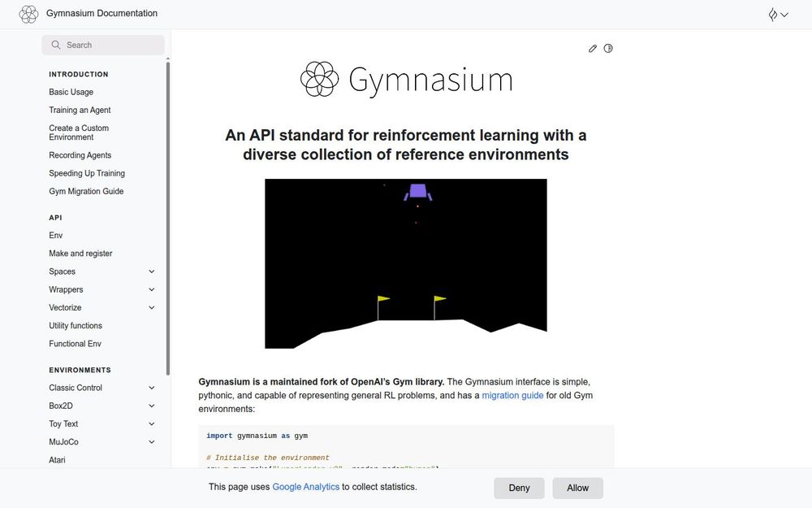Screen dimensions: 812x508
Task: Expand the Box2D section chevron
Action: click(x=152, y=406)
